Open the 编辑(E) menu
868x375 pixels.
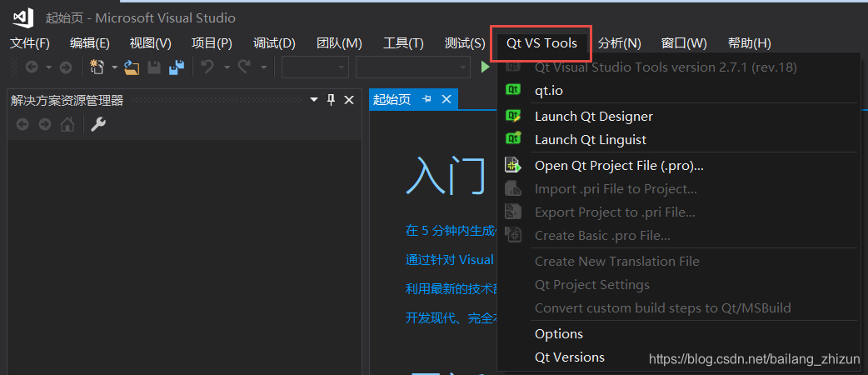point(90,43)
